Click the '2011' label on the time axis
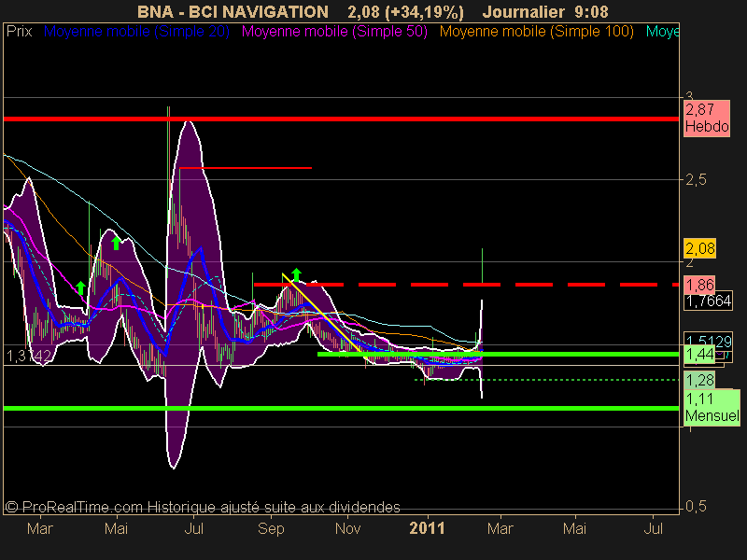747x560 pixels. pos(427,528)
